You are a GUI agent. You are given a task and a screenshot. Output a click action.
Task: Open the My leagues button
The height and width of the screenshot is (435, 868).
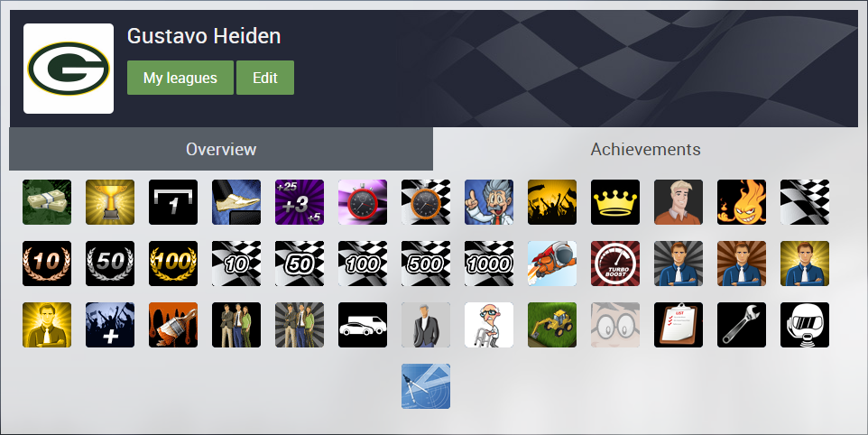(180, 78)
